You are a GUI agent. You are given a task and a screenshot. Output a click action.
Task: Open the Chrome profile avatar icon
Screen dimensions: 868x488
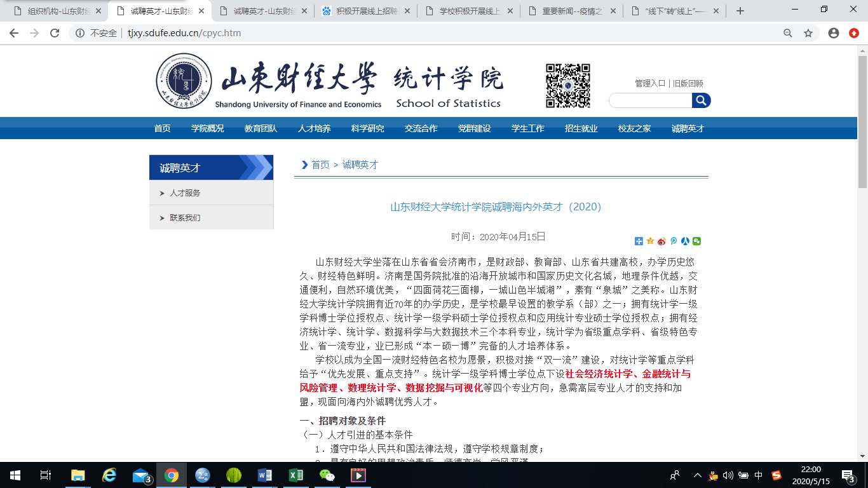[834, 33]
